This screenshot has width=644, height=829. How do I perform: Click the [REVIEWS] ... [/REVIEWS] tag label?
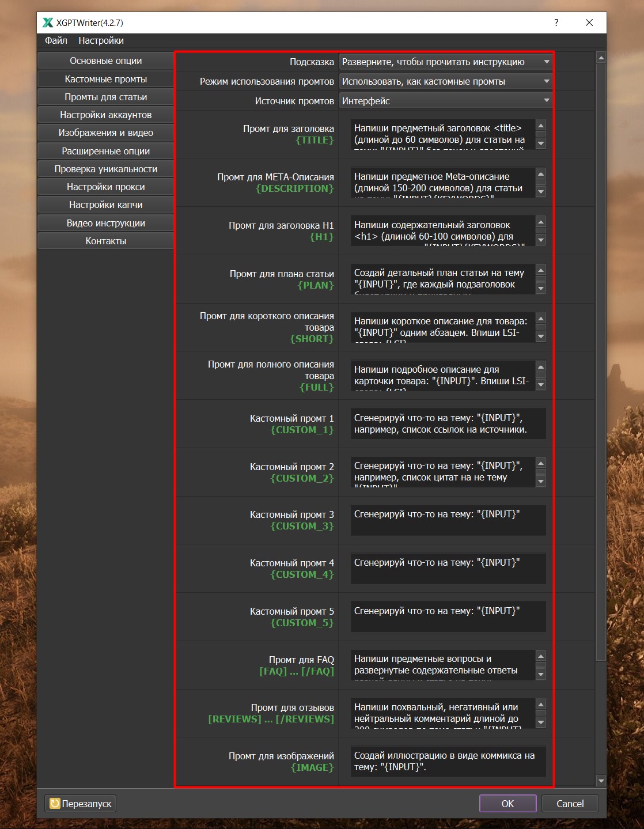(271, 719)
